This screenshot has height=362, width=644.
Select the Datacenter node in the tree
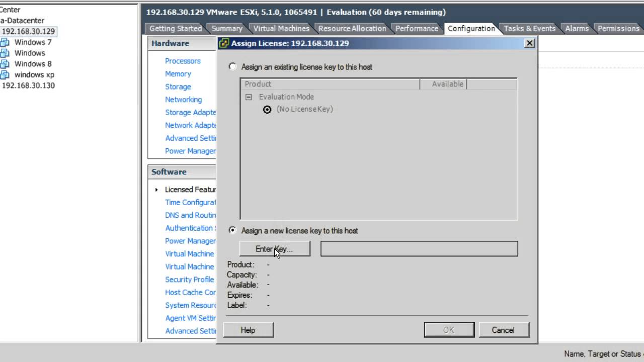tap(22, 21)
